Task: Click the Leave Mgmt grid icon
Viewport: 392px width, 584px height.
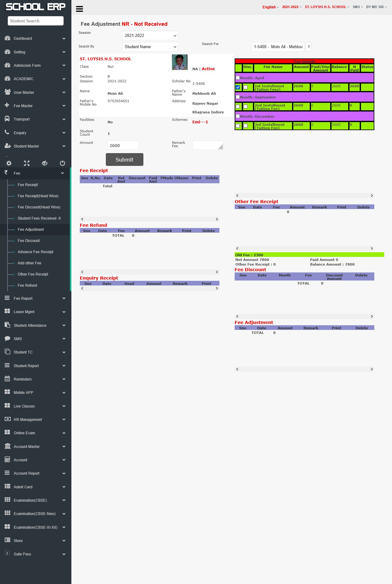Action: pos(7,311)
